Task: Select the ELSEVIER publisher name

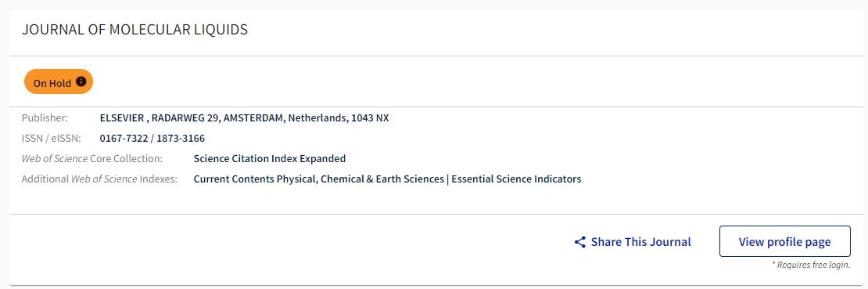Action: click(x=122, y=118)
